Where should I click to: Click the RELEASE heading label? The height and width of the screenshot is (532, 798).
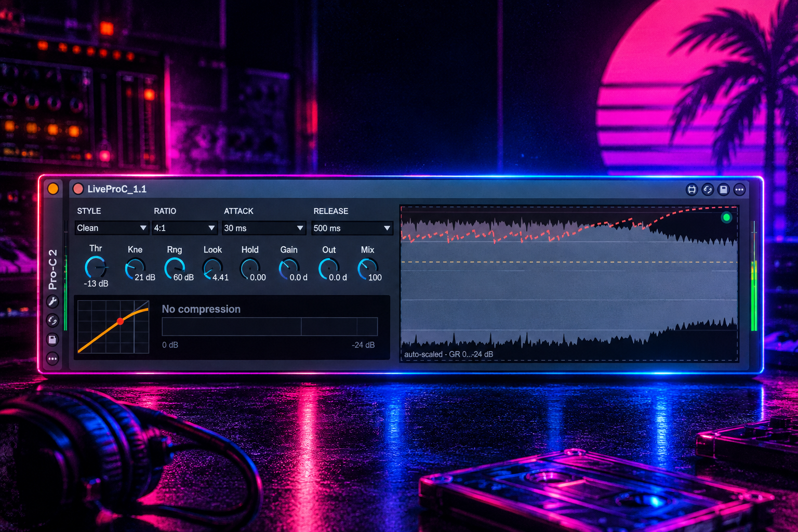[x=330, y=211]
